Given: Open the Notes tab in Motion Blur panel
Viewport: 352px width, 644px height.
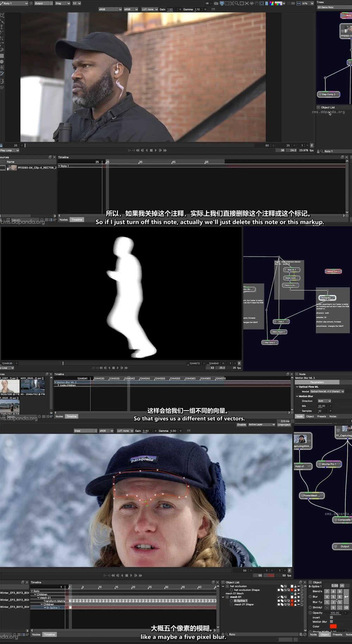Looking at the screenshot, I should pos(333,416).
